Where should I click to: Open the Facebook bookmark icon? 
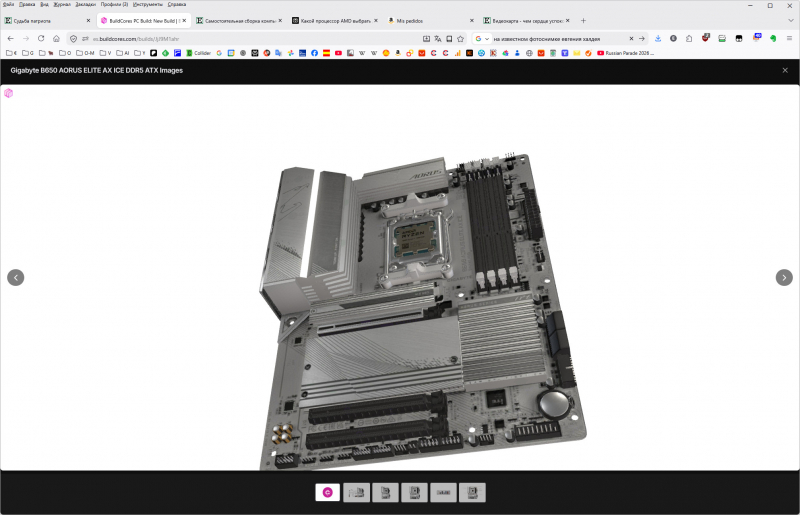point(314,53)
